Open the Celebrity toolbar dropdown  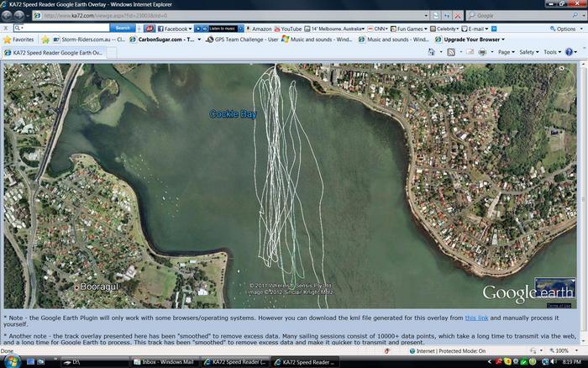(444, 29)
